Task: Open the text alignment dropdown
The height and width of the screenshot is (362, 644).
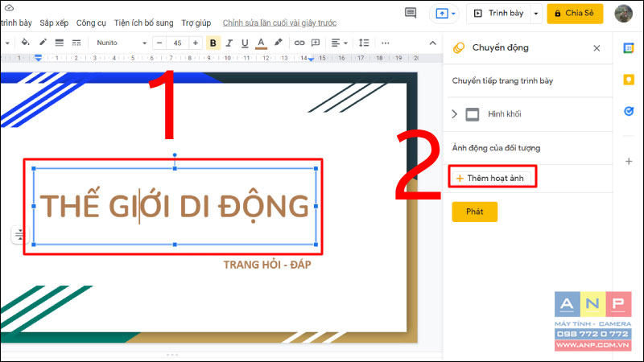Action: pyautogui.click(x=339, y=43)
